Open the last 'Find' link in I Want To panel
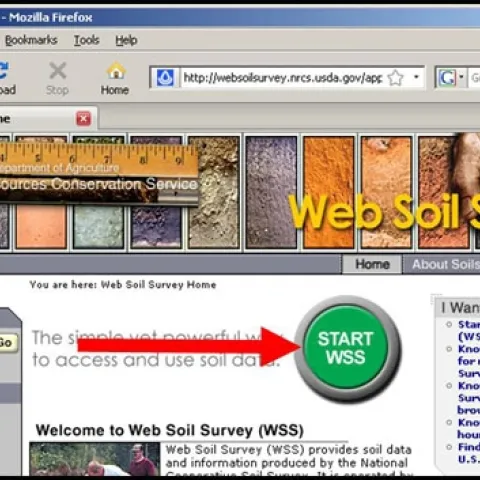 pos(469,453)
